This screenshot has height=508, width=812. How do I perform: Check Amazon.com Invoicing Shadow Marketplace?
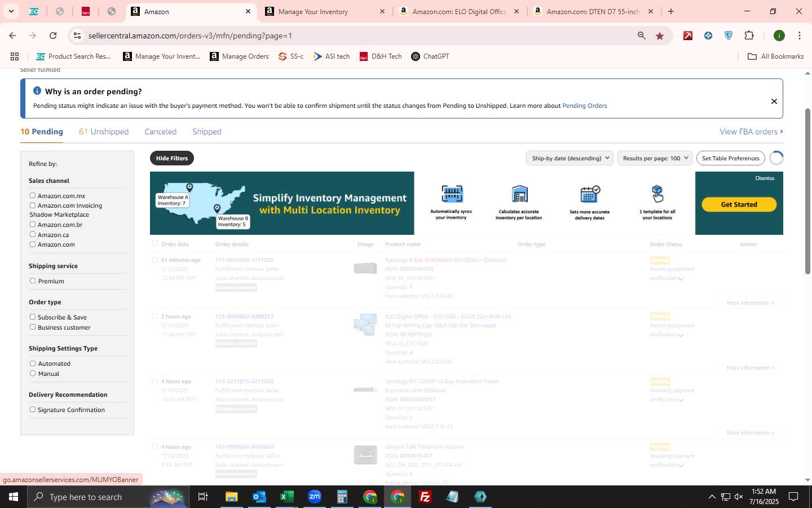(33, 205)
